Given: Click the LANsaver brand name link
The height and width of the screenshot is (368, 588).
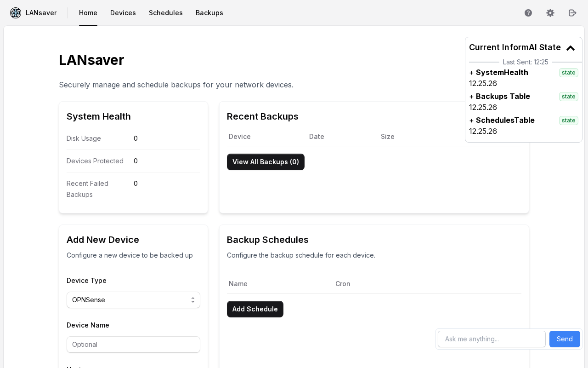Looking at the screenshot, I should (x=41, y=13).
